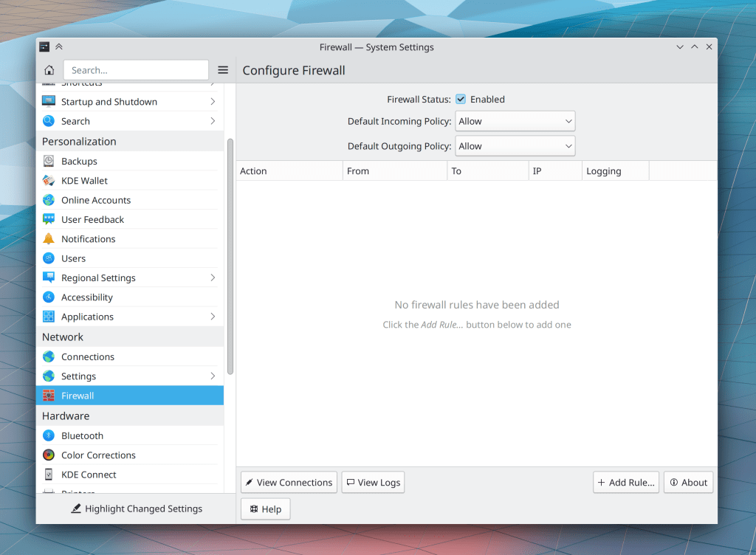Screen dimensions: 756x555
Task: Click the View Connections button
Action: [289, 483]
